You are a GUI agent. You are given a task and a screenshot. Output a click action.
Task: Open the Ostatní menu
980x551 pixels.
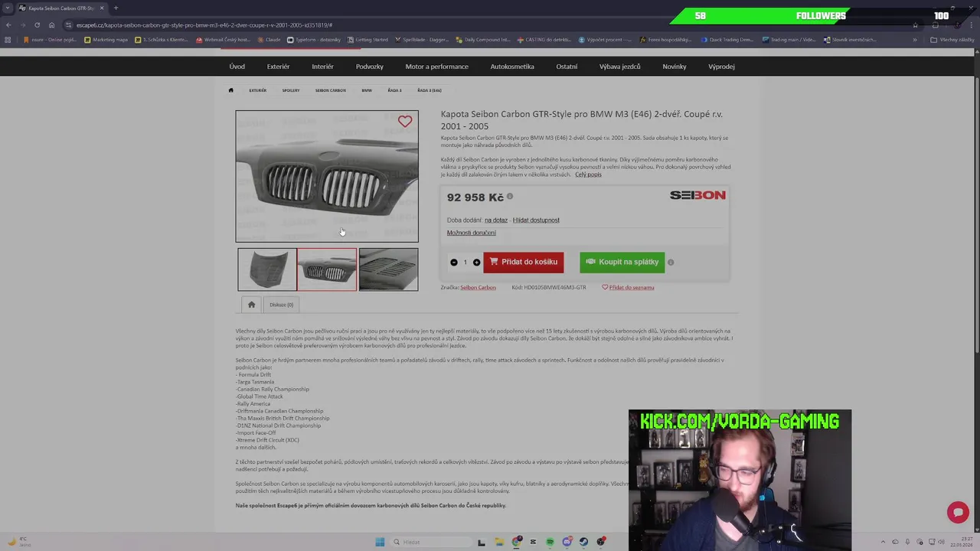(x=567, y=67)
